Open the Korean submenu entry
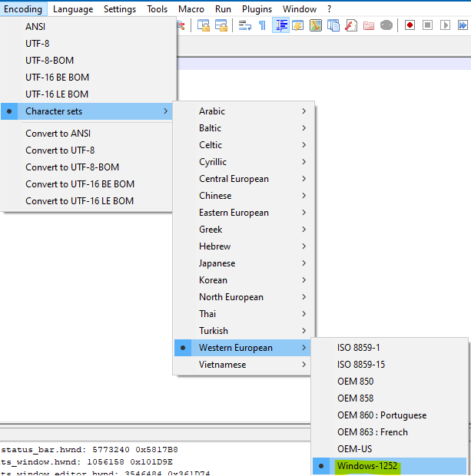Image resolution: width=471 pixels, height=476 pixels. click(244, 280)
